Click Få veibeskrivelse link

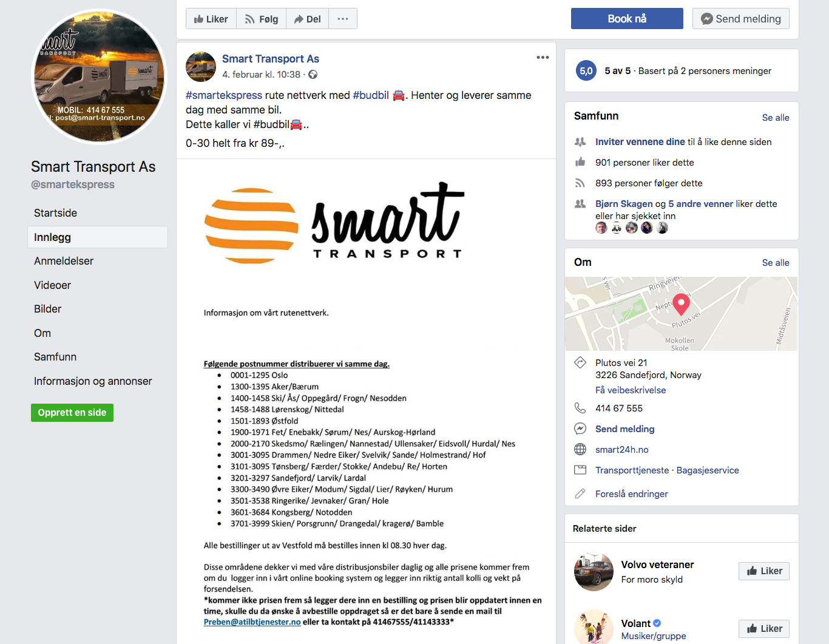coord(631,390)
